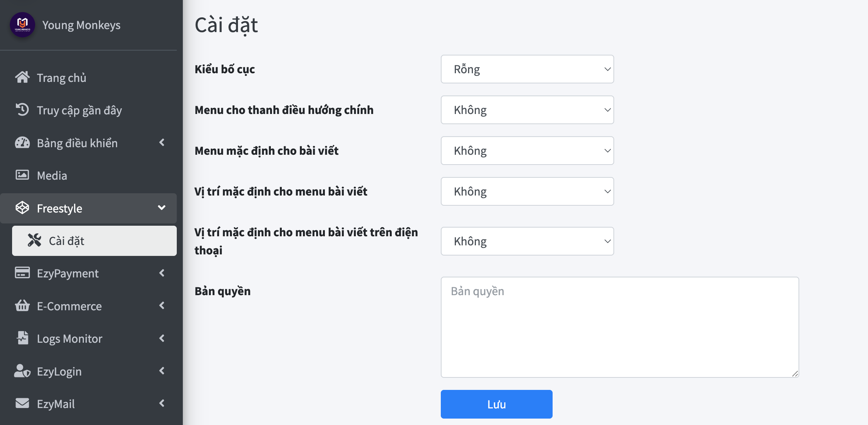This screenshot has height=425, width=868.
Task: Click the E-Commerce basket icon
Action: (x=22, y=305)
